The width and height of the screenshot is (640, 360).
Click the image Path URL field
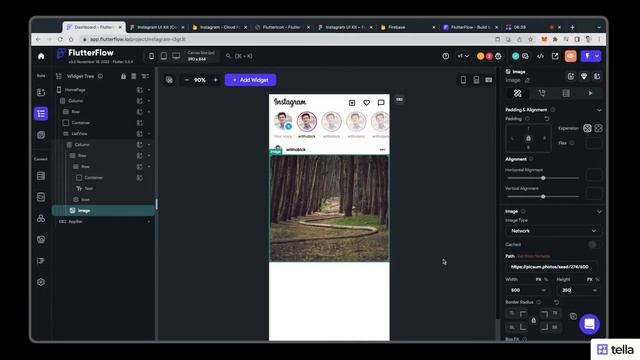[552, 267]
